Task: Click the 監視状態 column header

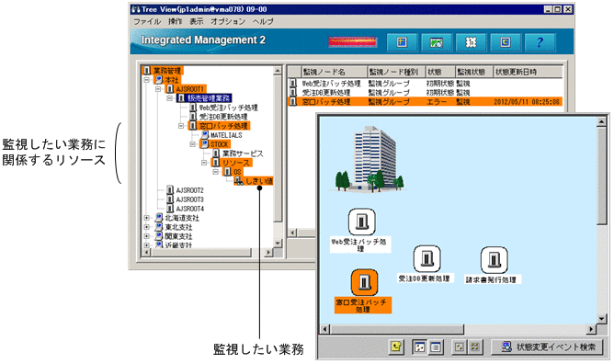Action: pos(473,72)
